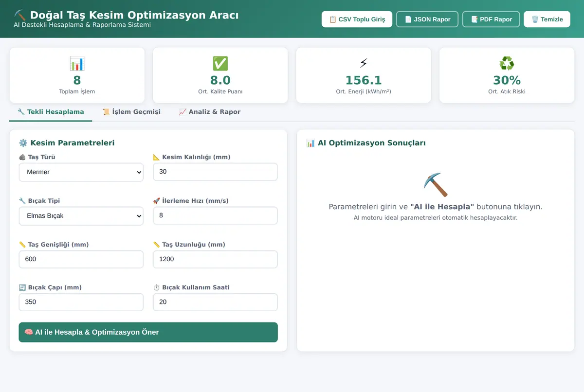Screen dimensions: 584x392
Task: Click the gear icon beside Kesim Parametreleri
Action: click(x=23, y=143)
